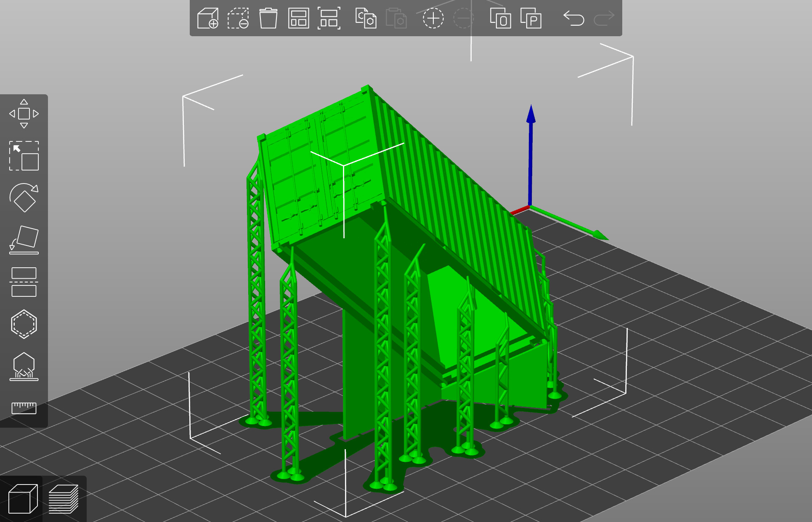The image size is (812, 522).
Task: Select the SLA support points tool
Action: [x=24, y=366]
